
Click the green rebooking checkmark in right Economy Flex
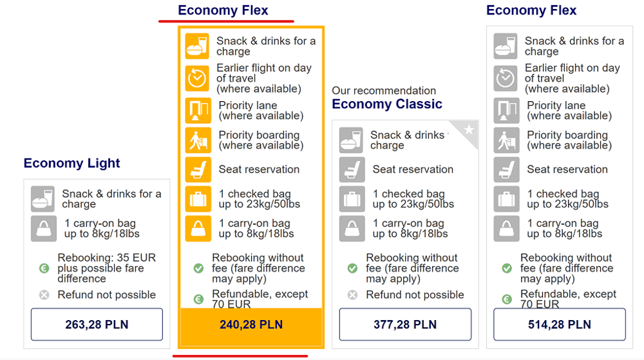[x=507, y=269]
